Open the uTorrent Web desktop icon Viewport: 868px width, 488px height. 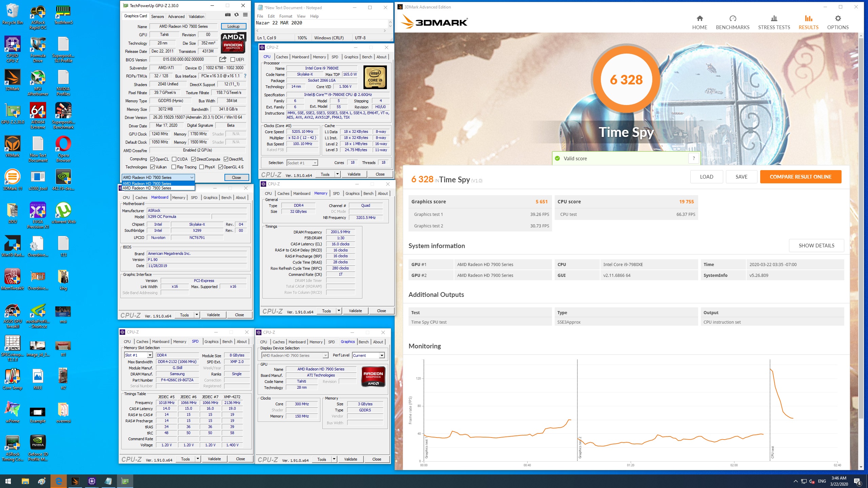[63, 213]
